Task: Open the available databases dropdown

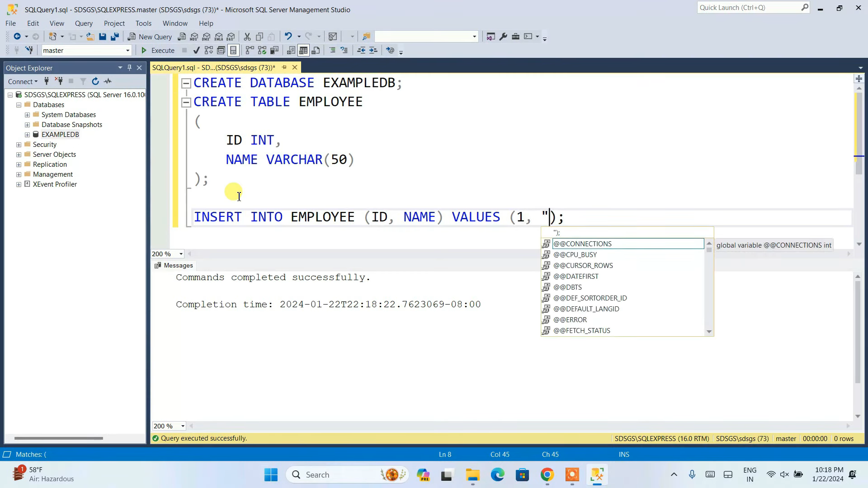Action: click(128, 51)
